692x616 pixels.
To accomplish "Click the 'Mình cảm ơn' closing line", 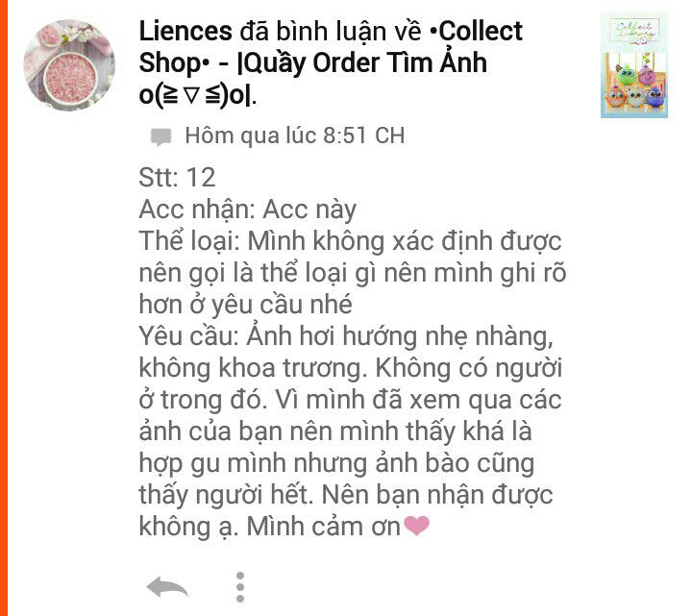I will pyautogui.click(x=324, y=527).
